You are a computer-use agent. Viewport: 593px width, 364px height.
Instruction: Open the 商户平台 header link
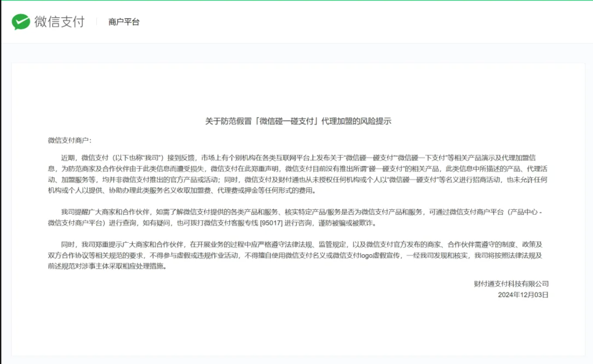coord(124,22)
